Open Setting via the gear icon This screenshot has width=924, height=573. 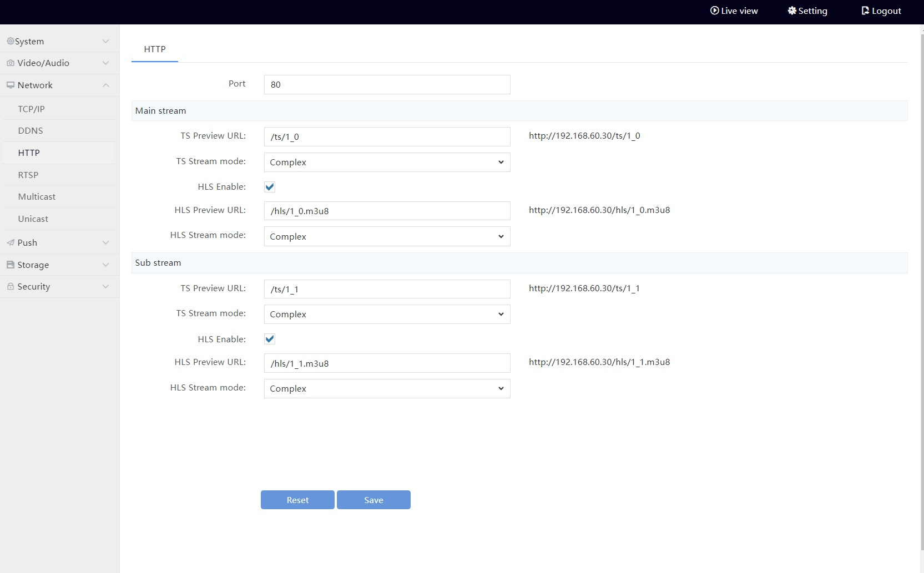pos(792,11)
